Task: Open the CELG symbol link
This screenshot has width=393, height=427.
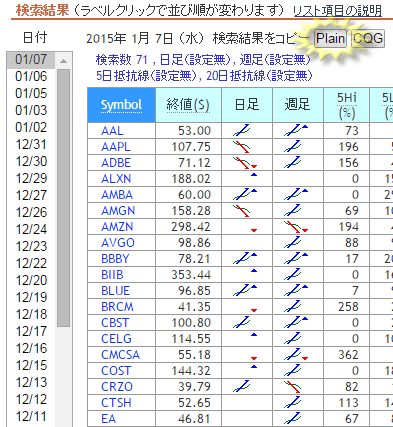Action: coord(116,339)
